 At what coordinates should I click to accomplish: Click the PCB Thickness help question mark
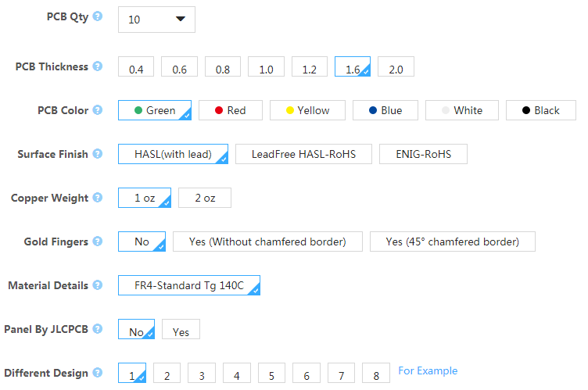[x=98, y=66]
